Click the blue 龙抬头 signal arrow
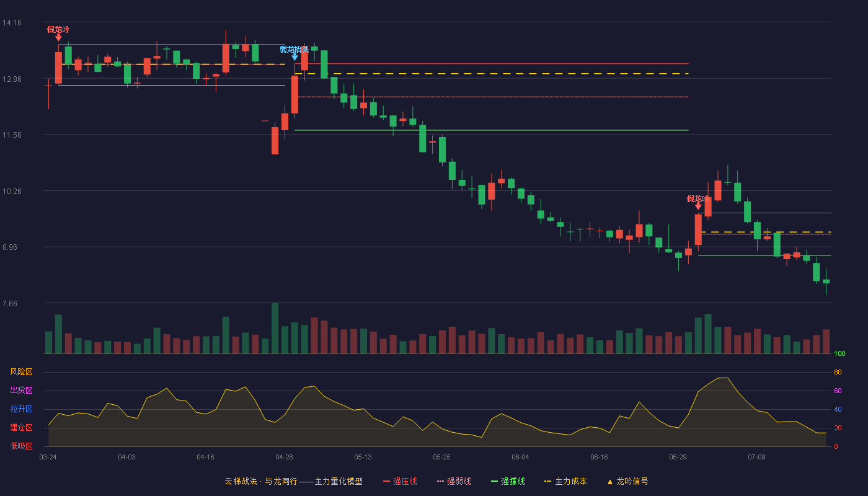The width and height of the screenshot is (868, 496). [x=294, y=57]
